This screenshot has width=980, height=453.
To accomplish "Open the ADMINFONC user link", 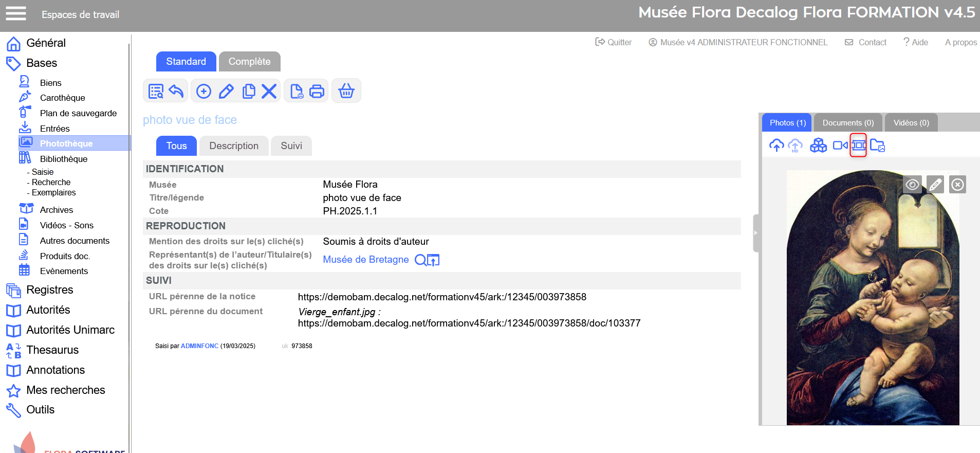I will click(x=199, y=346).
